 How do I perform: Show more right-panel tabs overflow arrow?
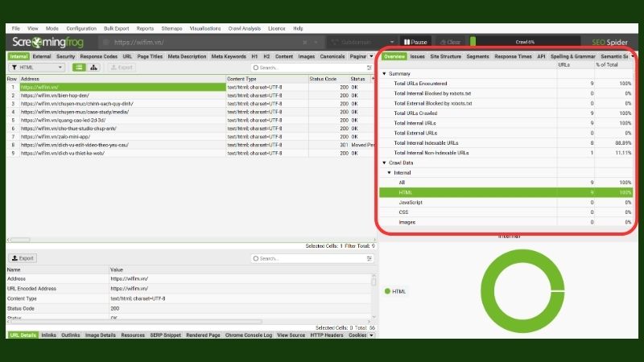[633, 56]
